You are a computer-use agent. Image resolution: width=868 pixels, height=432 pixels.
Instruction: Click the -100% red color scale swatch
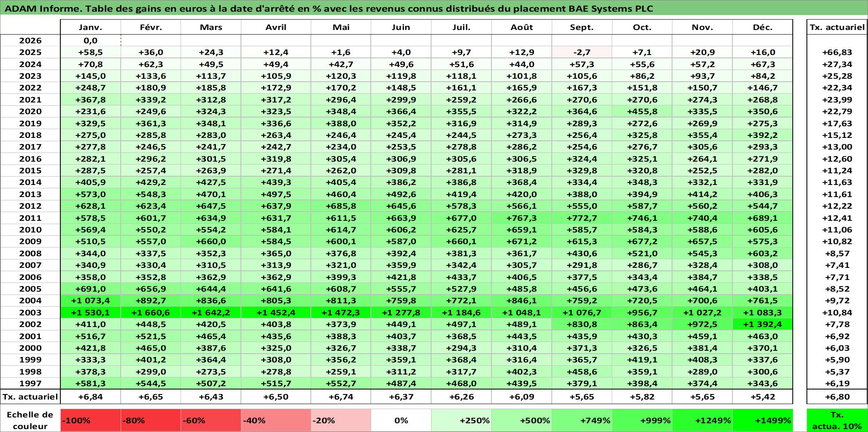(x=91, y=420)
